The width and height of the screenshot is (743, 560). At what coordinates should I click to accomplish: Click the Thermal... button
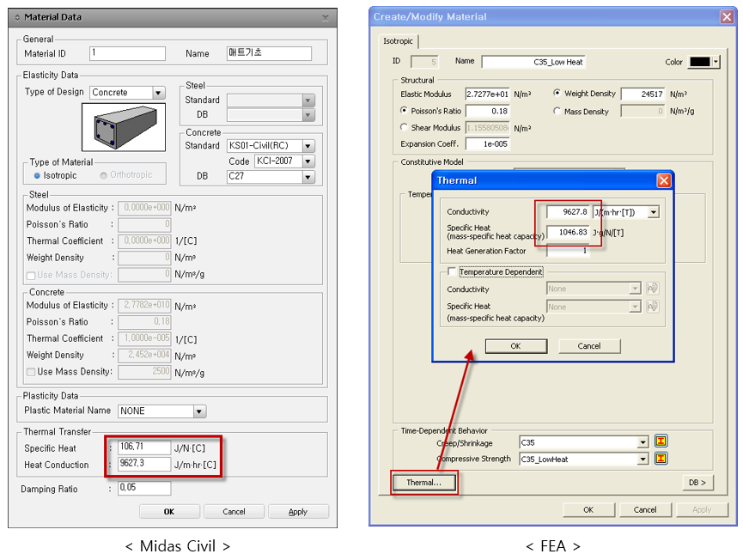(x=423, y=483)
